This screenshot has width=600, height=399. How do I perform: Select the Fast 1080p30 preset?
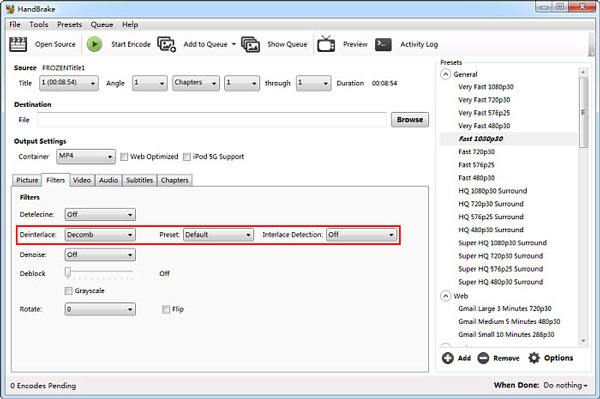pos(481,139)
